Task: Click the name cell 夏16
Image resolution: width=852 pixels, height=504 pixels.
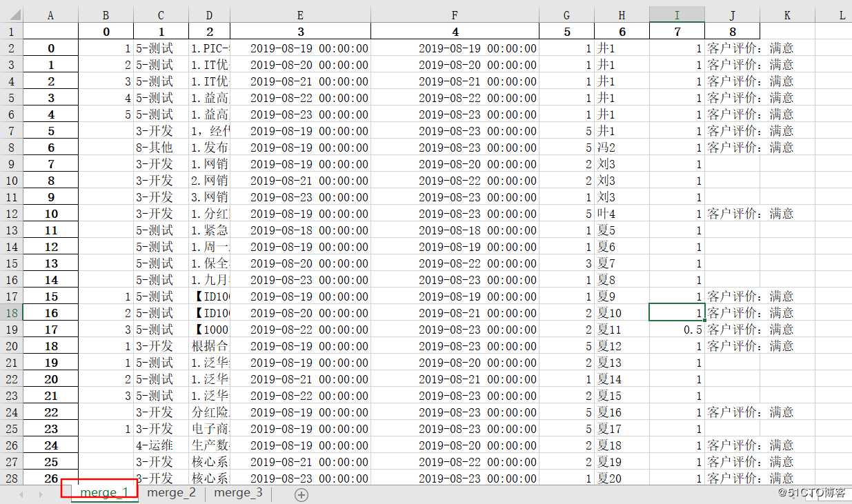Action: 622,412
